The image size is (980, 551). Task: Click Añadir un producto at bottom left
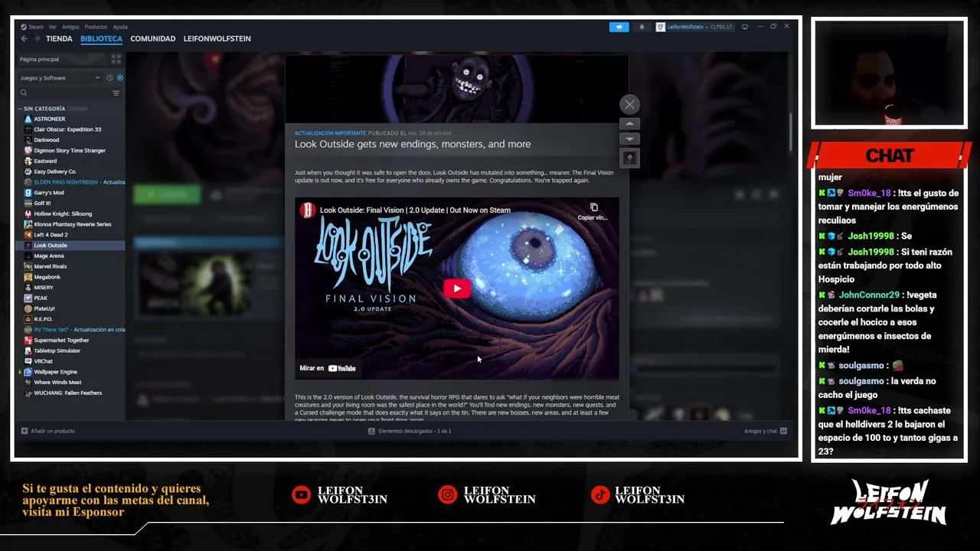(x=48, y=431)
